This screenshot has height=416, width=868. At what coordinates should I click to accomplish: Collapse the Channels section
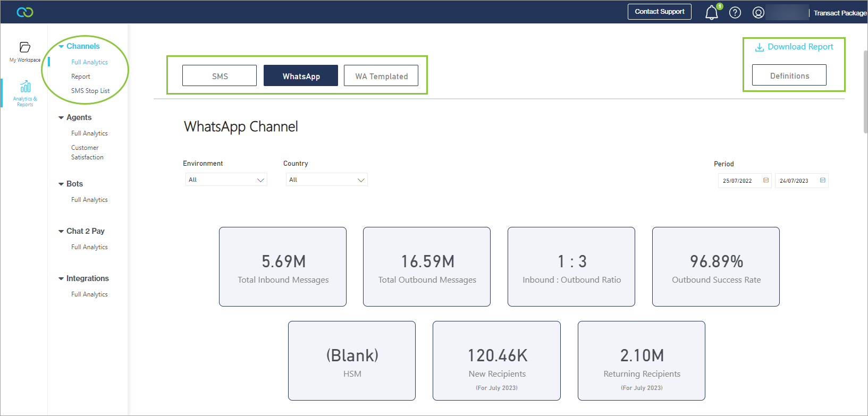pyautogui.click(x=61, y=47)
